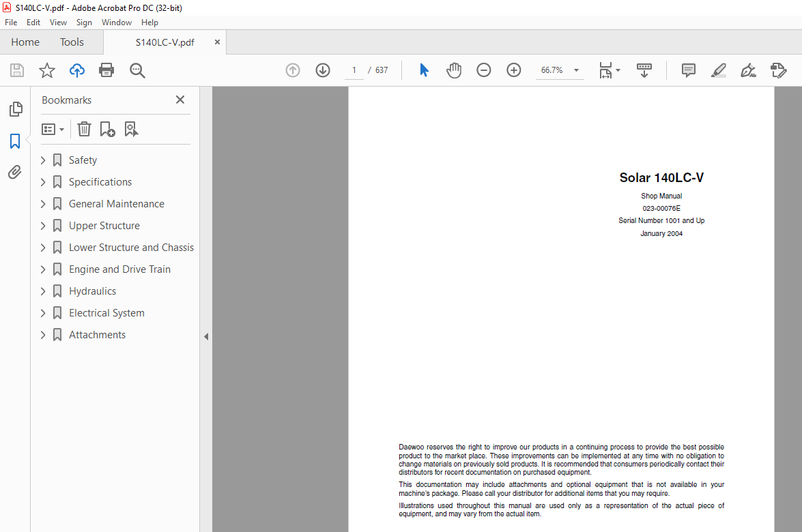Jump to the General Maintenance bookmark
This screenshot has width=802, height=532.
117,204
